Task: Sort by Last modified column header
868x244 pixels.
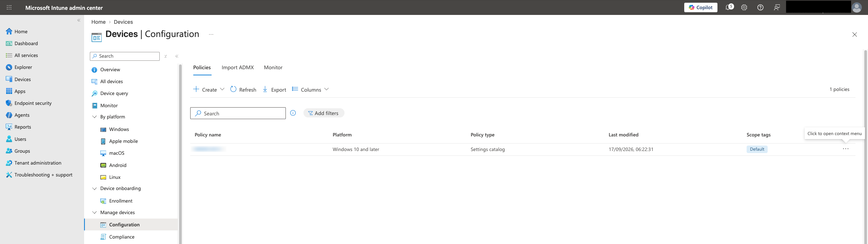Action: pos(623,135)
